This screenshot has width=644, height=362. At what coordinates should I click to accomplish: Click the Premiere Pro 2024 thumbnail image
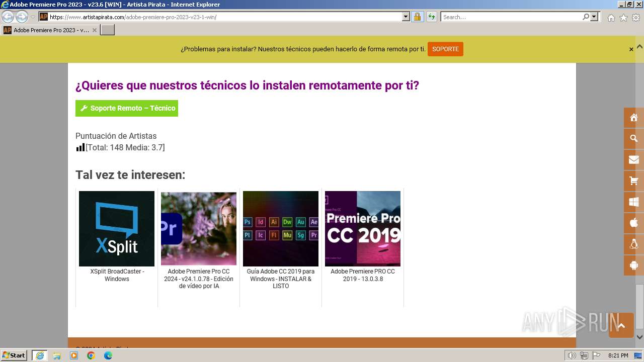tap(199, 229)
